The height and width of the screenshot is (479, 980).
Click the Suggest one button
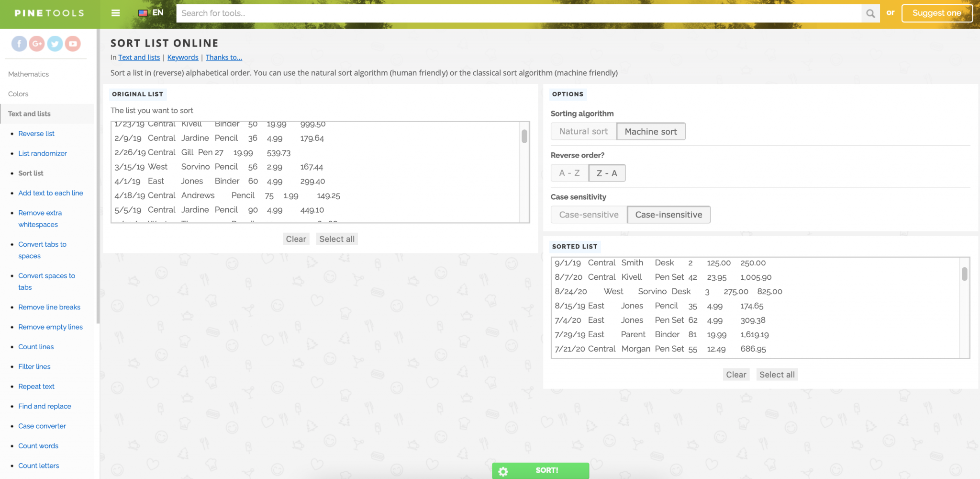(936, 13)
